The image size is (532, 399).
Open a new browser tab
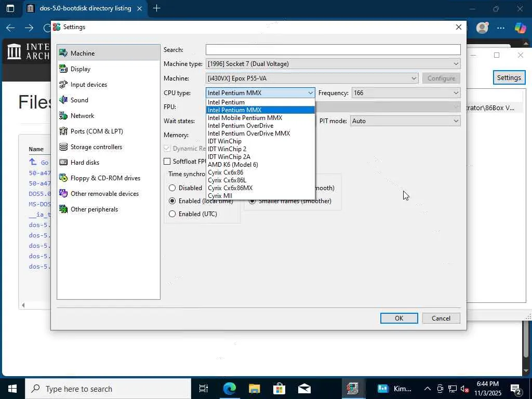point(156,8)
